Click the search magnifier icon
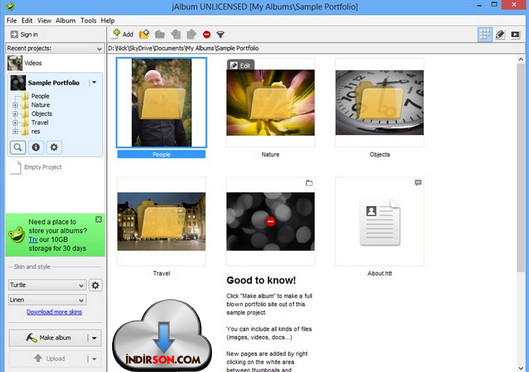This screenshot has width=529, height=372. pos(18,147)
